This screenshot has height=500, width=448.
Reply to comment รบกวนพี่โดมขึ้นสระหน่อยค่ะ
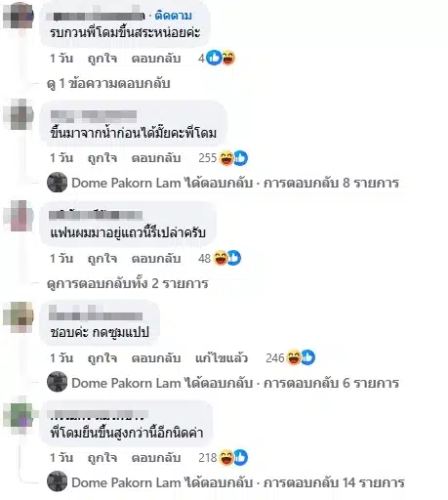click(x=156, y=59)
